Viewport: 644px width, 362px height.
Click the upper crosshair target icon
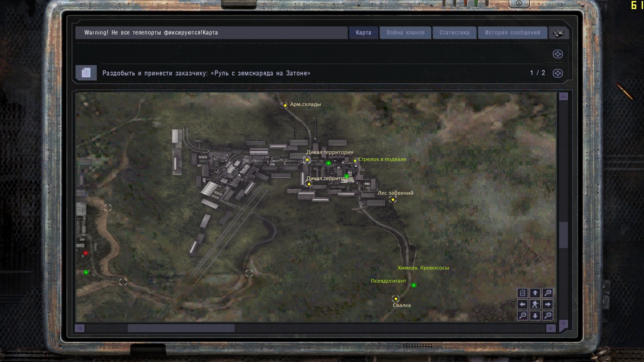pyautogui.click(x=557, y=54)
